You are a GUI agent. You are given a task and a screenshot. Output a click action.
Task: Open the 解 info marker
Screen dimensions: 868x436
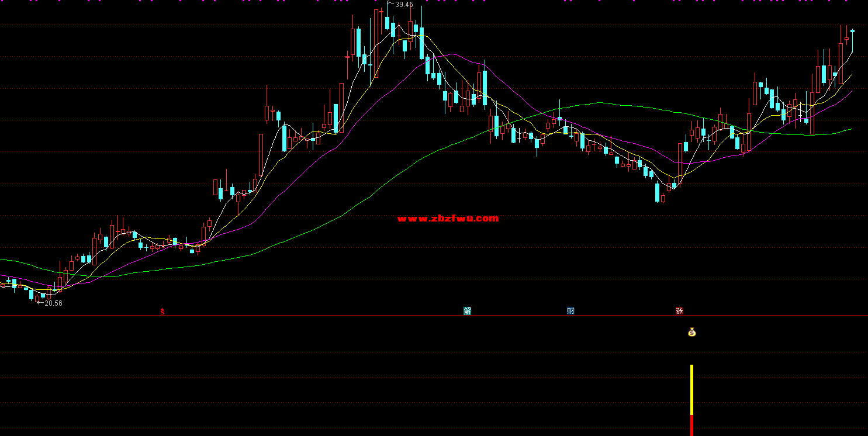467,311
